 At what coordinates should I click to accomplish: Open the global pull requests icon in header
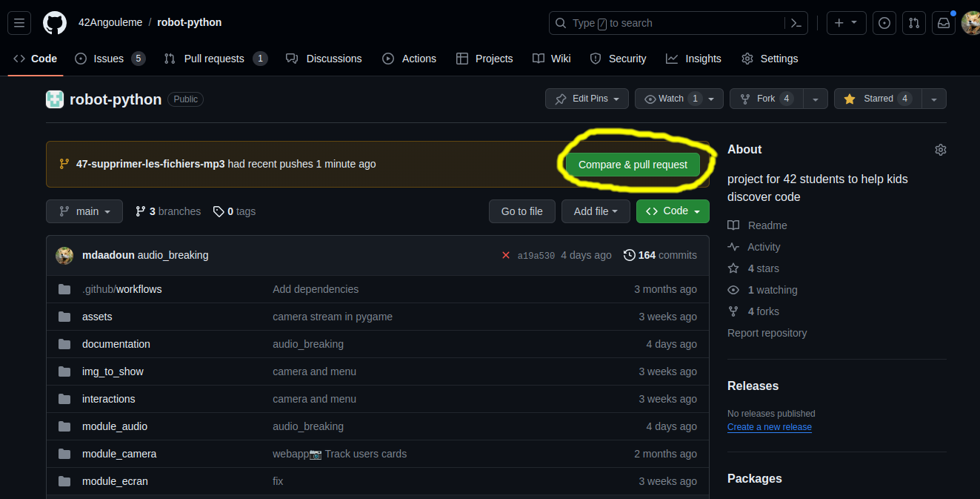(x=914, y=23)
